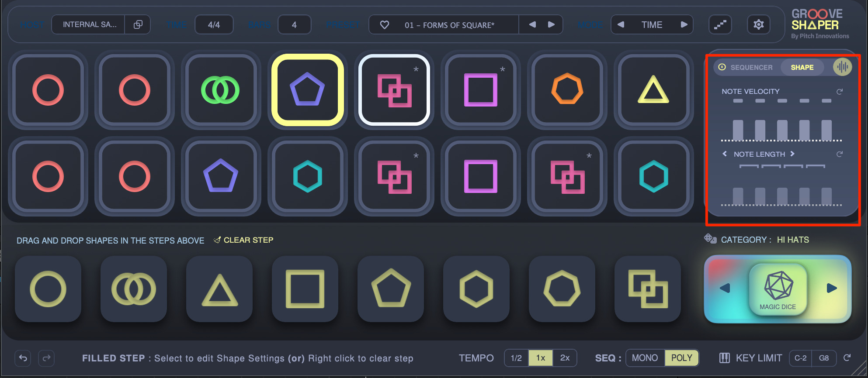Screen dimensions: 868x378
Task: Open the bars count selector showing 4
Action: (x=294, y=25)
